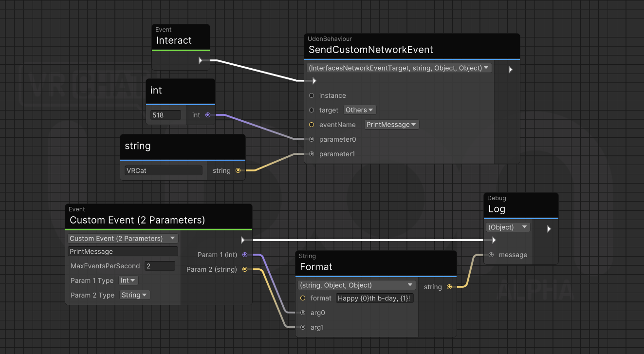Click the MaxEventsPerSecond value field
This screenshot has width=644, height=354.
[160, 266]
